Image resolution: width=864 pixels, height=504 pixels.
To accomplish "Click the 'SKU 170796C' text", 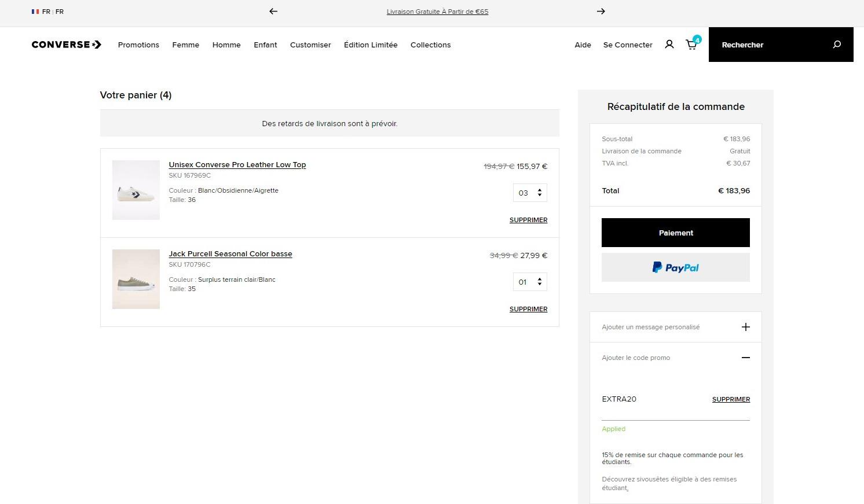I will 190,264.
